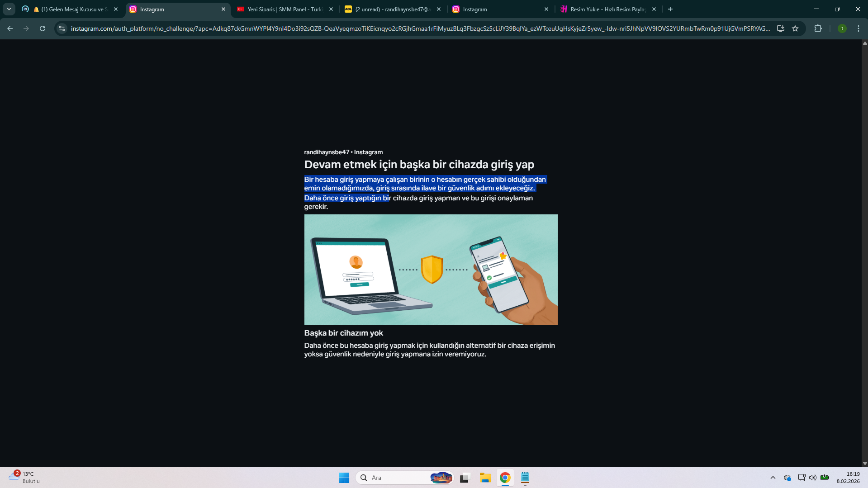Bookmark this page with the star

795,28
